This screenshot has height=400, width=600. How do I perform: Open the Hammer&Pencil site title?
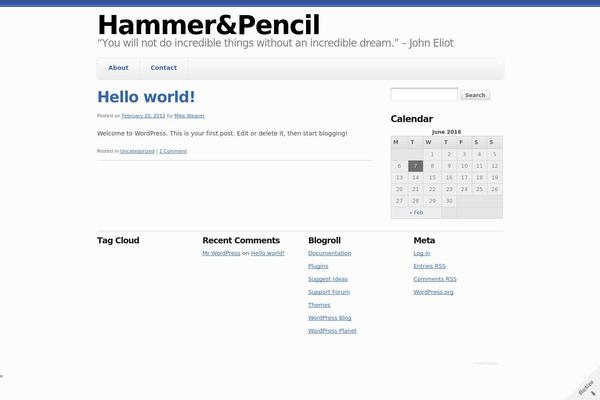point(209,25)
